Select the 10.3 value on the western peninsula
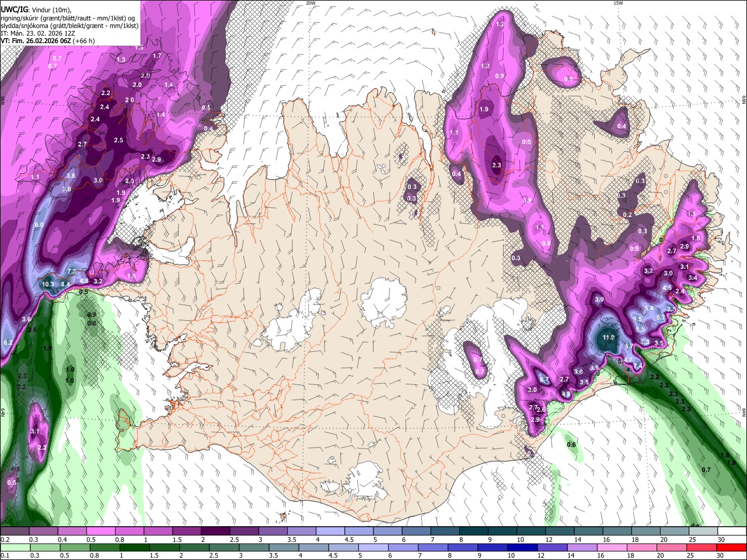The width and height of the screenshot is (747, 560). (x=48, y=285)
